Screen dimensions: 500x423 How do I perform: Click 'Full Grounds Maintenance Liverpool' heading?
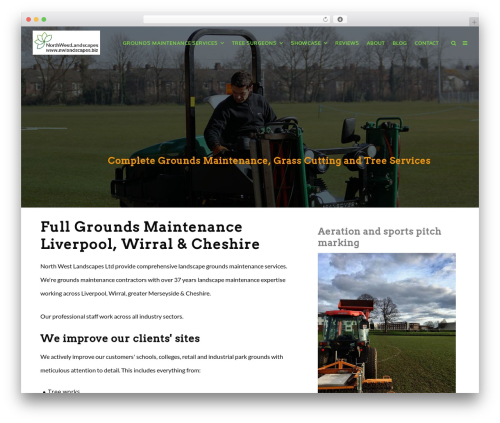coord(150,235)
